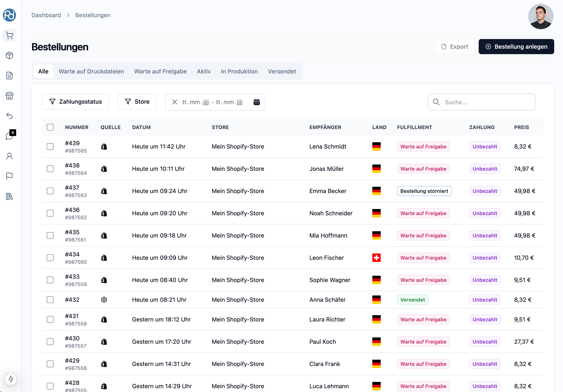Image resolution: width=563 pixels, height=392 pixels.
Task: Open the Zahlungsstatus filter dropdown
Action: (75, 102)
